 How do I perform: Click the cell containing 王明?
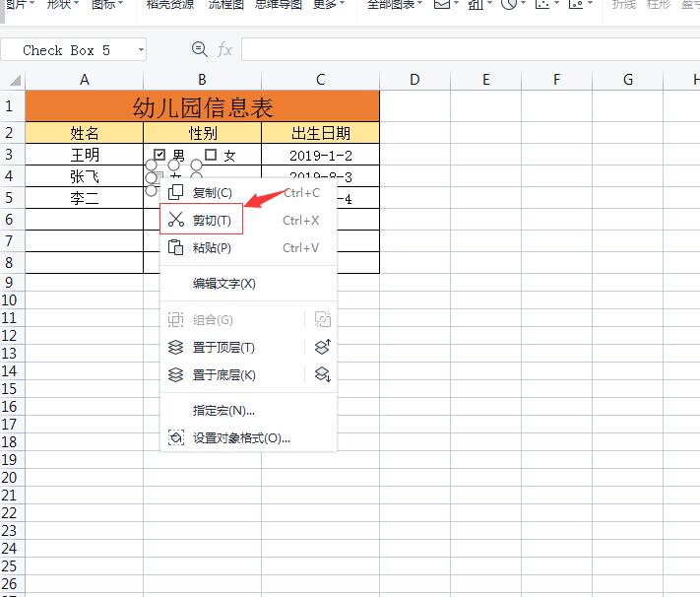pos(85,155)
